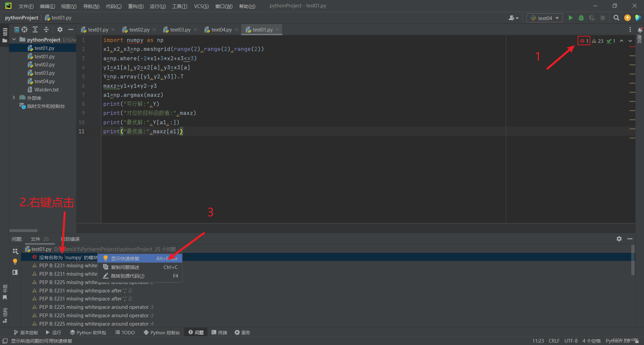644x345 pixels.
Task: Collapse all nodes with the collapse-all icon
Action: 46,29
